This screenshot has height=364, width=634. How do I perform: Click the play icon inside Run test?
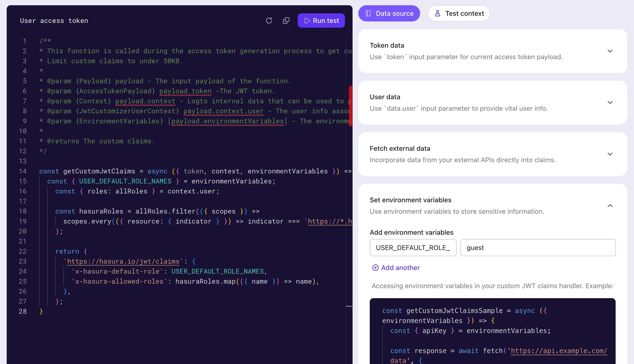point(307,21)
